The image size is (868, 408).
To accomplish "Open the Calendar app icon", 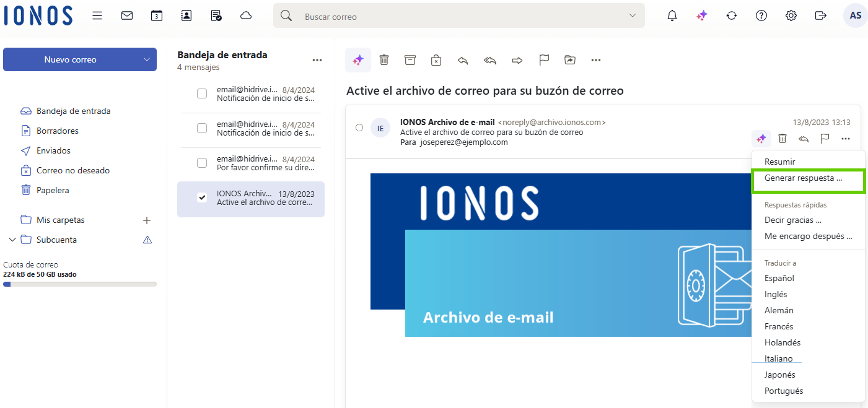I will point(157,15).
